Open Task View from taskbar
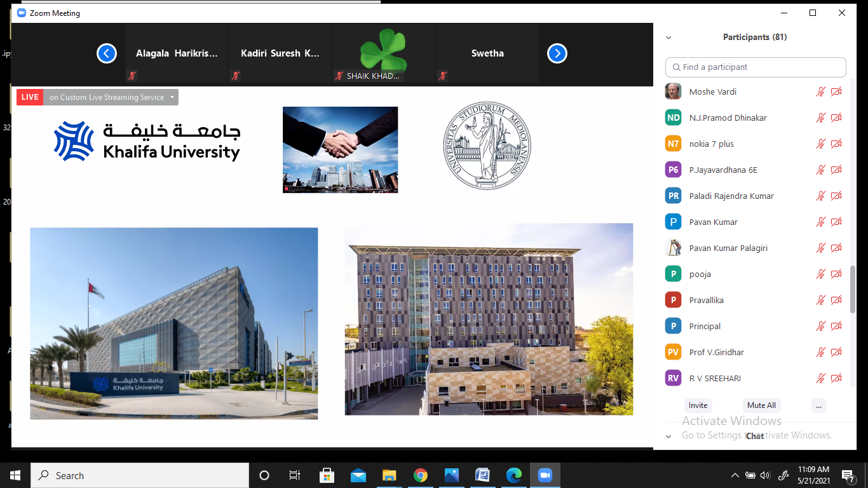Viewport: 868px width, 488px height. click(x=295, y=475)
